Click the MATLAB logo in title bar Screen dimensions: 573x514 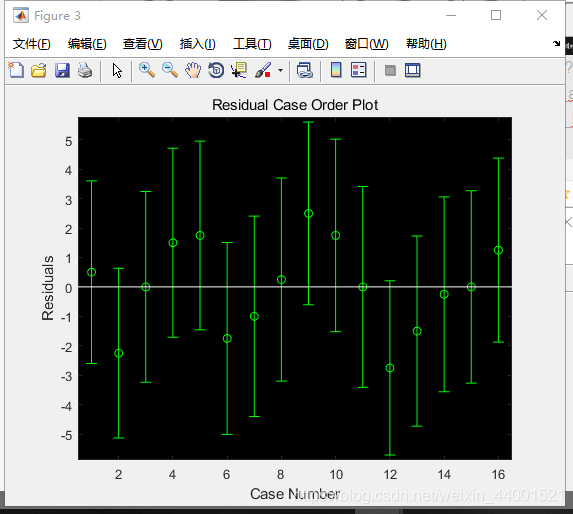tap(21, 15)
